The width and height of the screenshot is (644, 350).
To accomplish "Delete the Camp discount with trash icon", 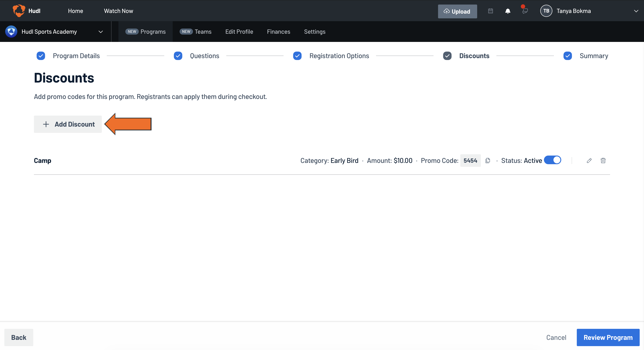I will [x=603, y=161].
